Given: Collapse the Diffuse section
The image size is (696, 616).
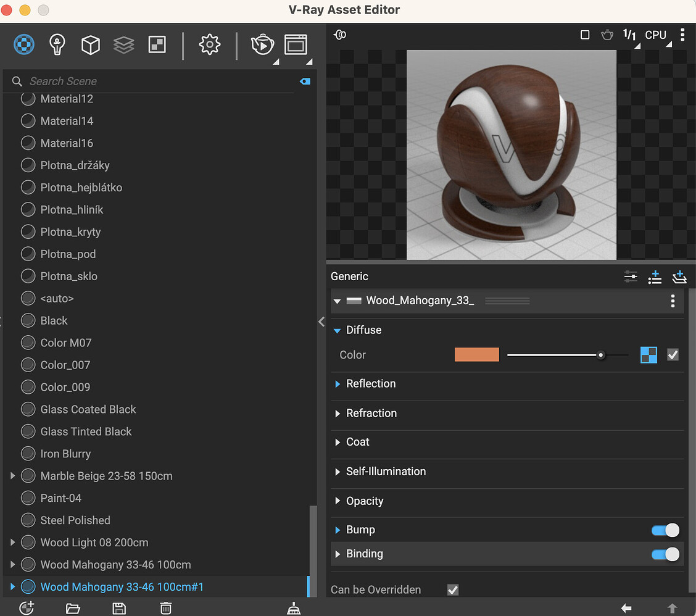Looking at the screenshot, I should click(337, 330).
